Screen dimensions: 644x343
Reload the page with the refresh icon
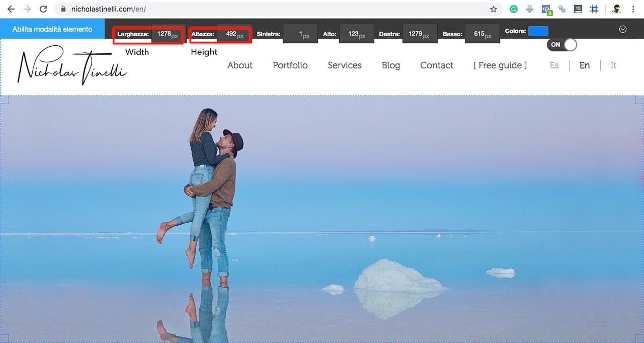[44, 9]
